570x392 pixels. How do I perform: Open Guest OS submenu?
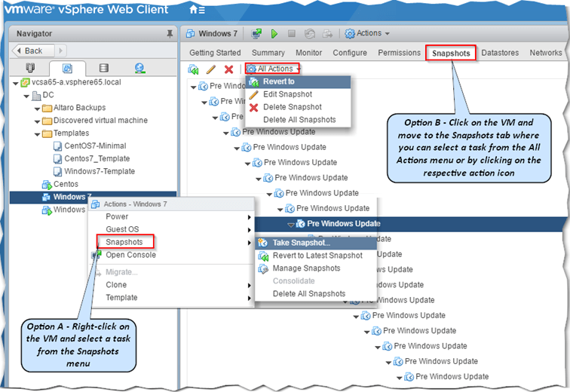pos(171,230)
